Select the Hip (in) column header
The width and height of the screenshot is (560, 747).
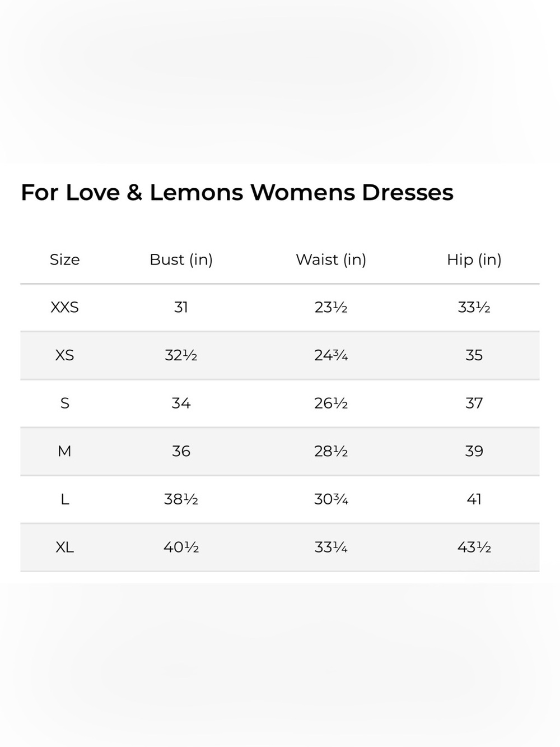(x=474, y=259)
